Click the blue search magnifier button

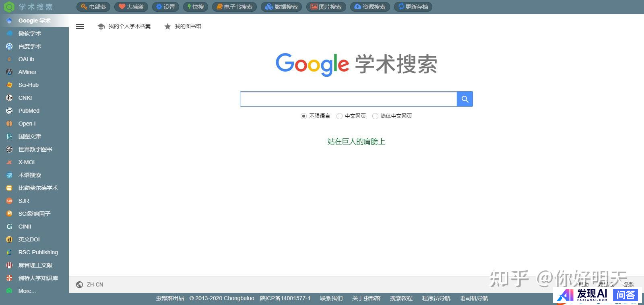tap(465, 99)
